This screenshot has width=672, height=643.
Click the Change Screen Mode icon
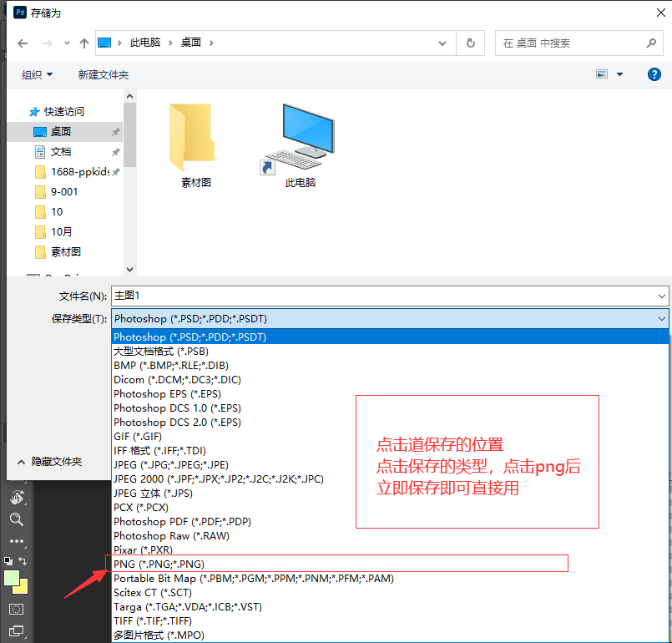point(16,632)
